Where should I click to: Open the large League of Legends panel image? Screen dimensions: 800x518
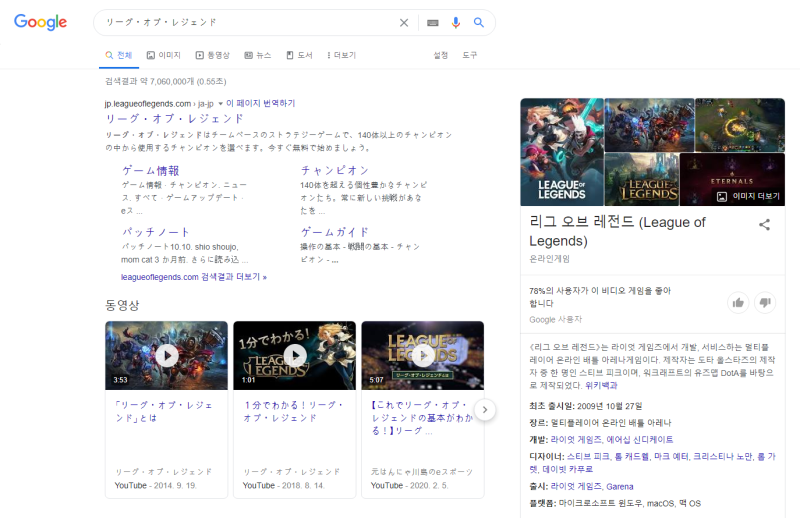tap(562, 152)
